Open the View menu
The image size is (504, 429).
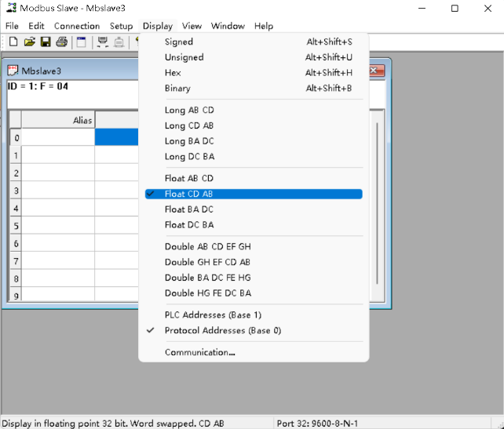[x=192, y=26]
